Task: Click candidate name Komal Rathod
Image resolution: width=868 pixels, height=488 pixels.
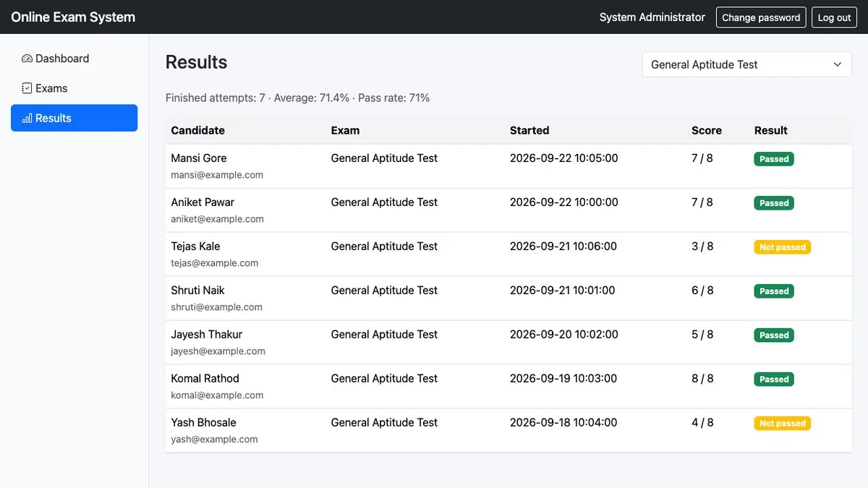Action: [205, 379]
